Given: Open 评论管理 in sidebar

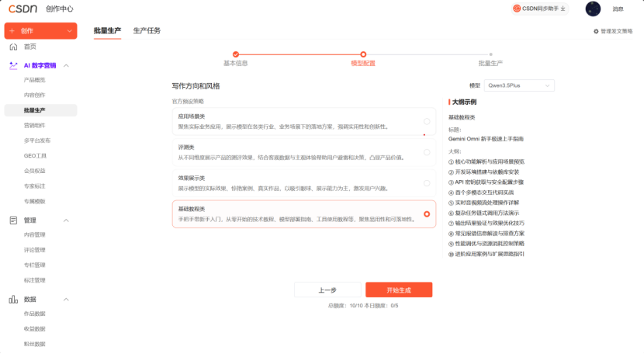Looking at the screenshot, I should pos(34,250).
